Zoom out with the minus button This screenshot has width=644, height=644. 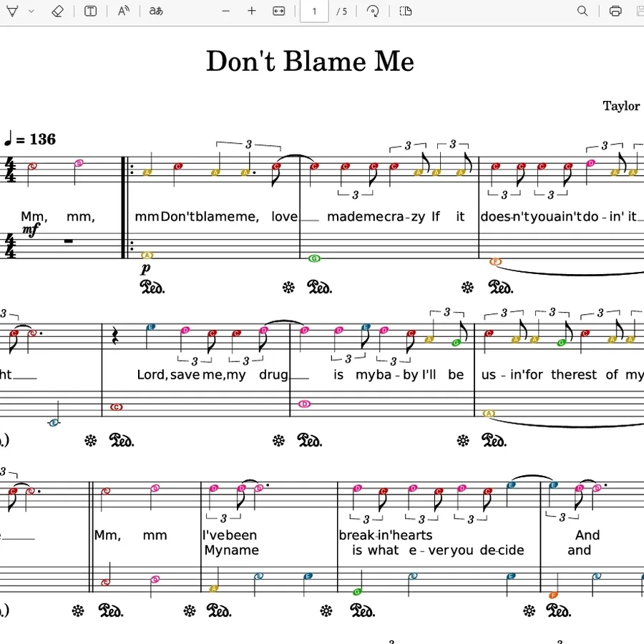[x=226, y=11]
